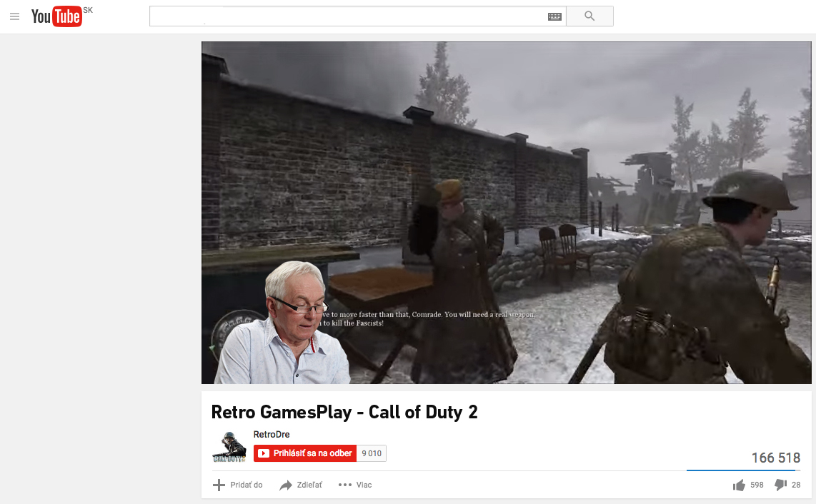Like the video with thumbs up
The width and height of the screenshot is (816, 504).
pyautogui.click(x=739, y=485)
